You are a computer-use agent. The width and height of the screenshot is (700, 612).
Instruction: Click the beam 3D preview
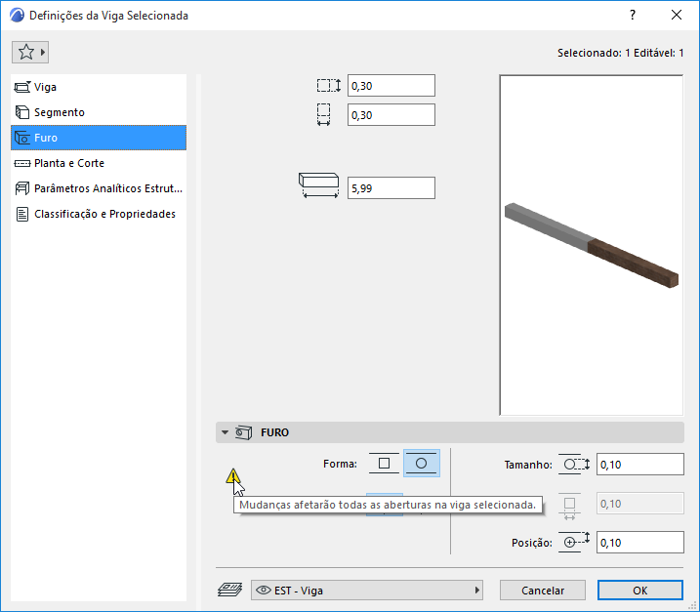(x=591, y=245)
